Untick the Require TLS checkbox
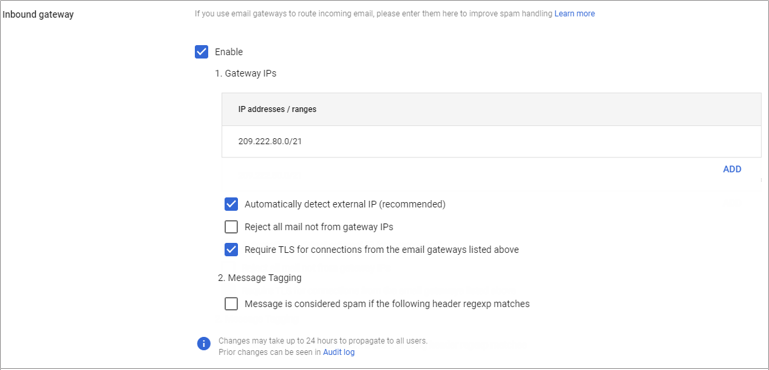769x370 pixels. point(231,249)
